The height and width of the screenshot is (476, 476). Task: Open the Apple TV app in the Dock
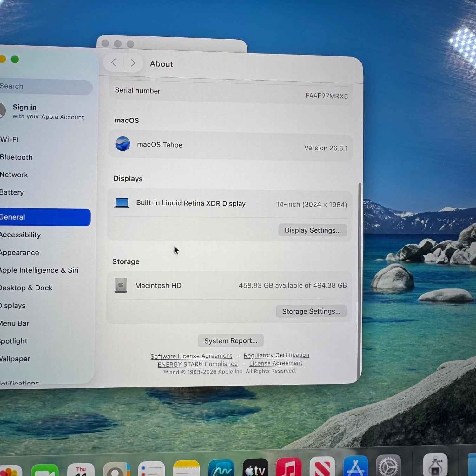[x=255, y=467]
